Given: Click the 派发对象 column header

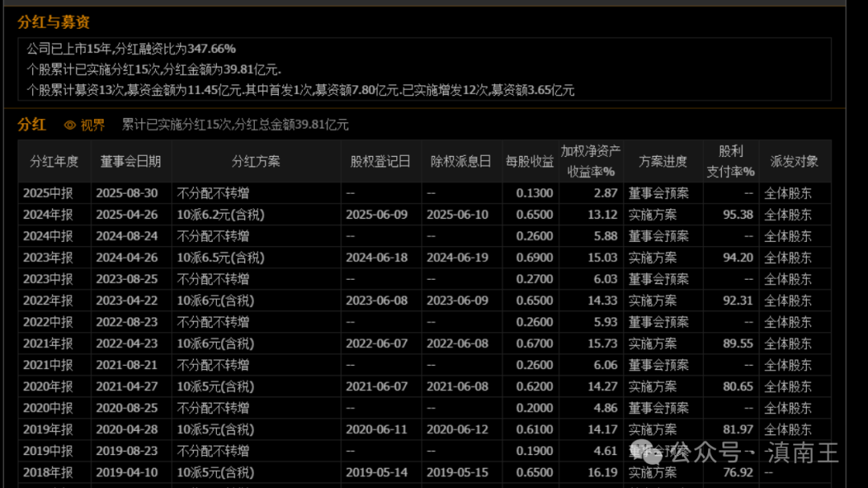Looking at the screenshot, I should tap(794, 161).
